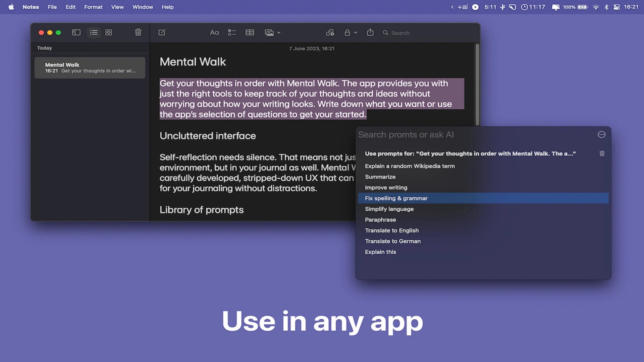Switch to gallery view
This screenshot has width=644, height=362.
tap(108, 32)
